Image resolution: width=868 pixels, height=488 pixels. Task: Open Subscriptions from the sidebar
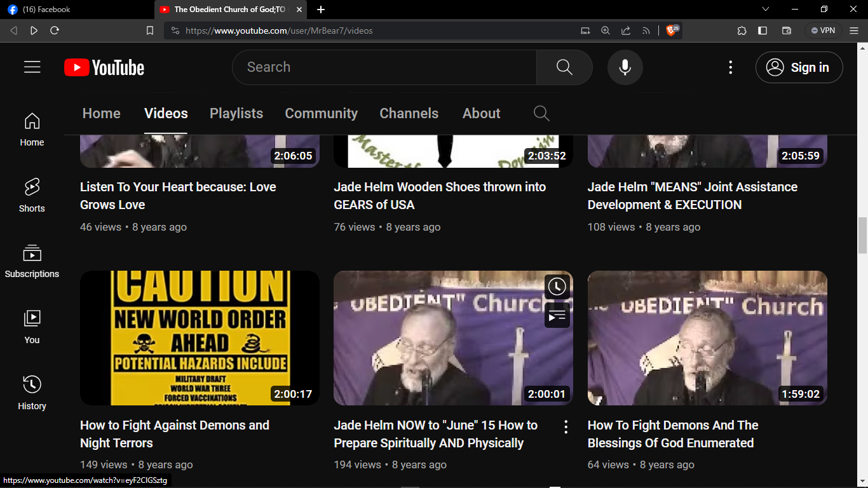coord(32,261)
